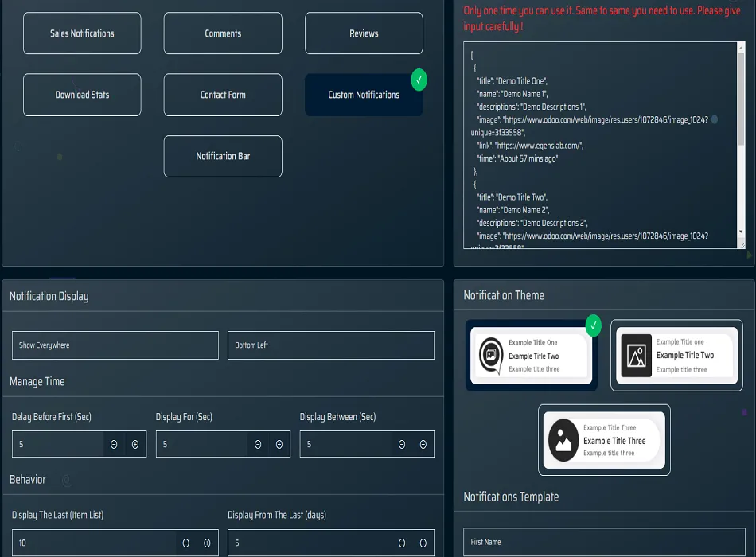Decrease Display For seconds
Viewport: 756px width, 557px height.
click(258, 445)
